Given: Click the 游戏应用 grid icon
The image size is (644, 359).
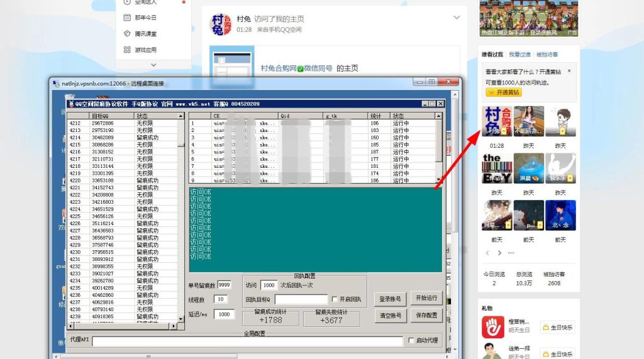Looking at the screenshot, I should 127,50.
